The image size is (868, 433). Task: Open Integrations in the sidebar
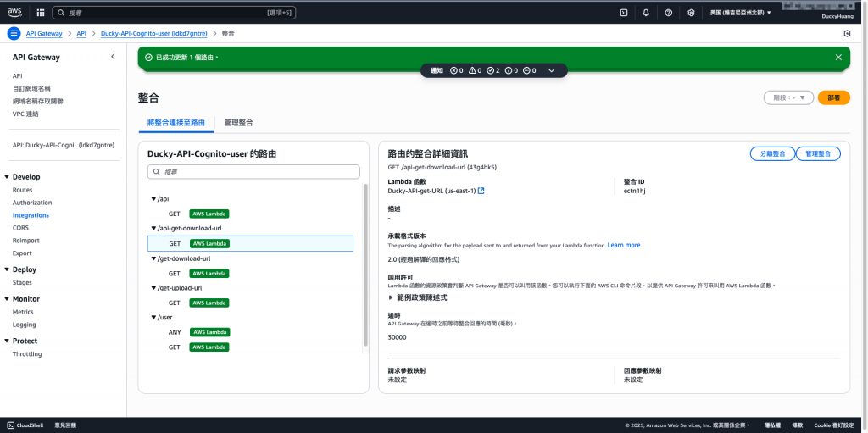coord(31,215)
